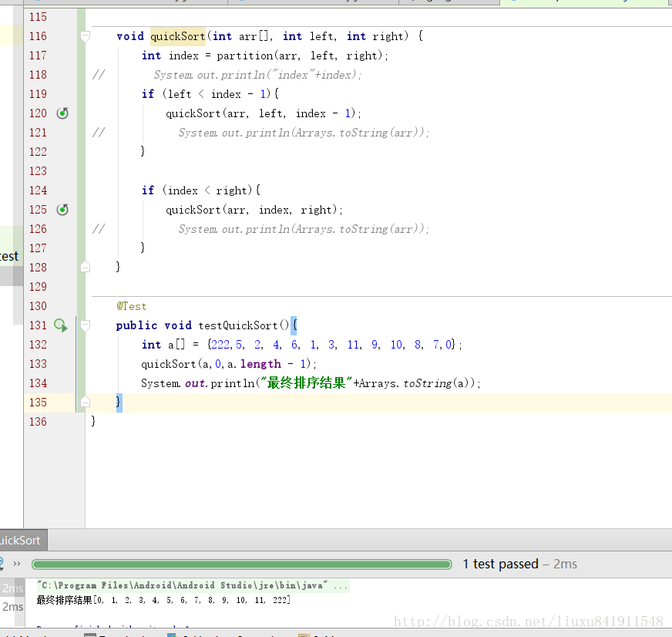Click the commented println on line 126
The image size is (672, 637).
click(x=304, y=229)
